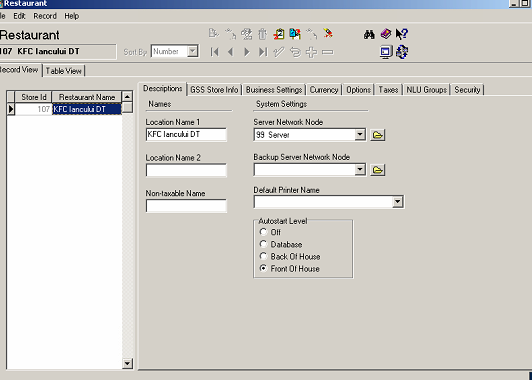The image size is (532, 380).
Task: Open the Help menu
Action: (72, 16)
